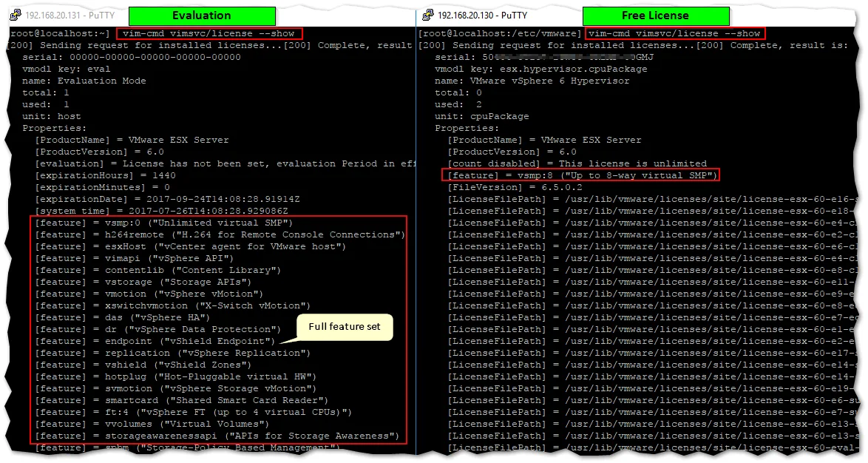Click the [evaluation] license-not-set line
This screenshot has width=868, height=463.
tap(225, 164)
